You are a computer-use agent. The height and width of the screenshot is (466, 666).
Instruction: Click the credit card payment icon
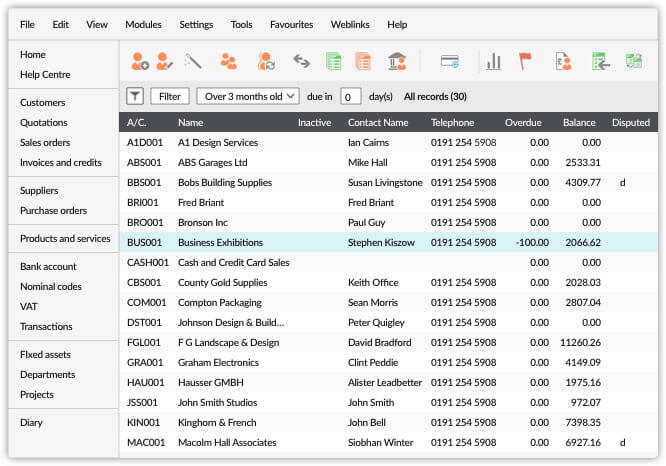[x=449, y=62]
